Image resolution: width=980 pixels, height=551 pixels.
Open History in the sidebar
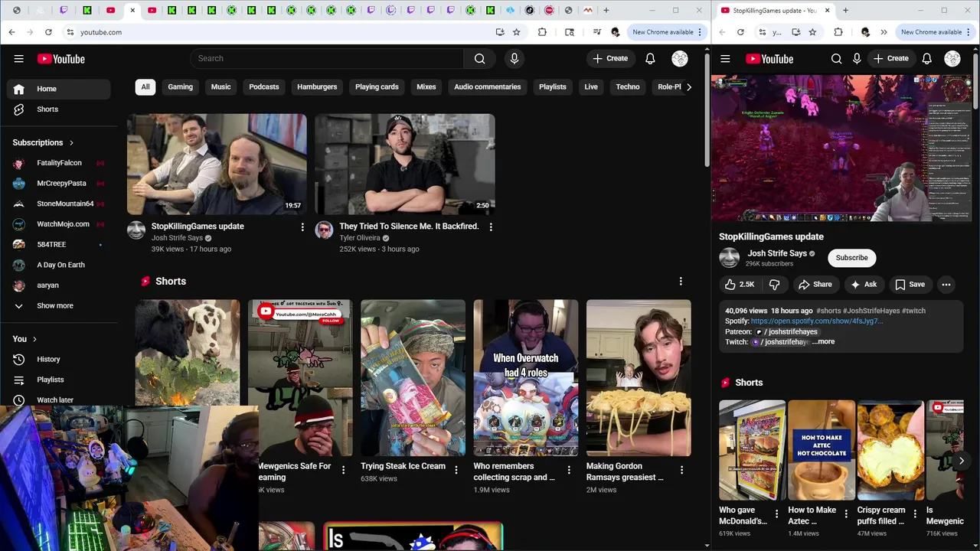click(x=59, y=359)
